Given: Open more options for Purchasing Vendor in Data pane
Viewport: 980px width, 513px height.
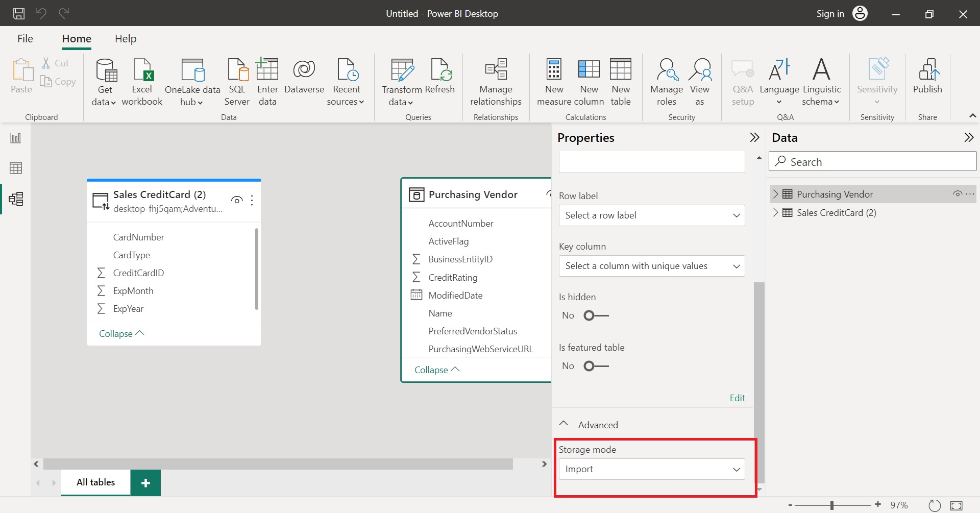Looking at the screenshot, I should click(970, 194).
